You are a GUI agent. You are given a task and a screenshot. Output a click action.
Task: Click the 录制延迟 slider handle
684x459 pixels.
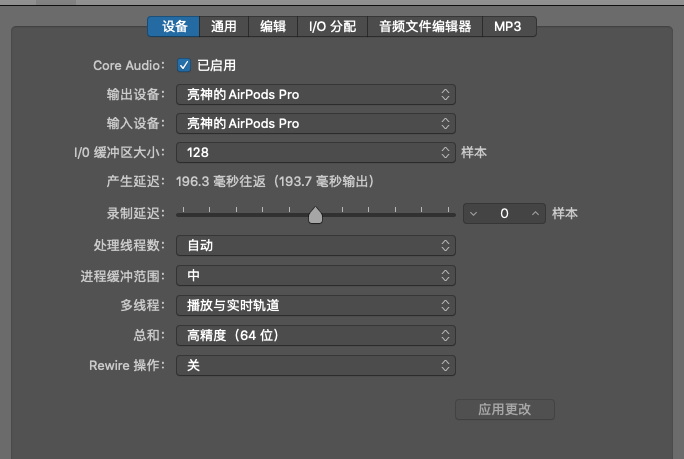pos(315,215)
